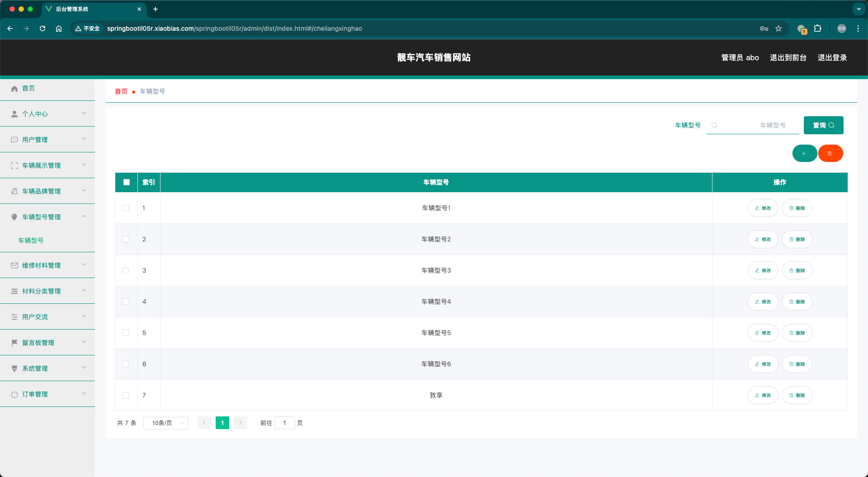Check the box for row 致享

[126, 395]
